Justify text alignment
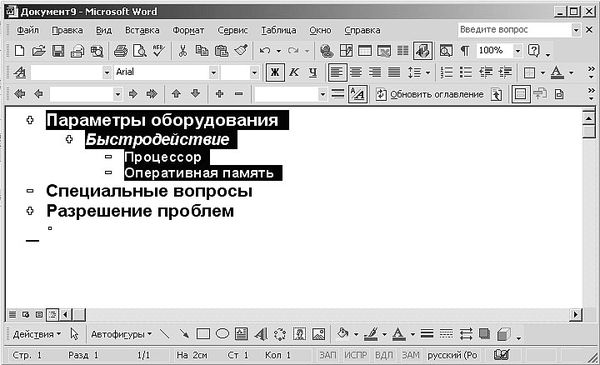 pos(394,72)
